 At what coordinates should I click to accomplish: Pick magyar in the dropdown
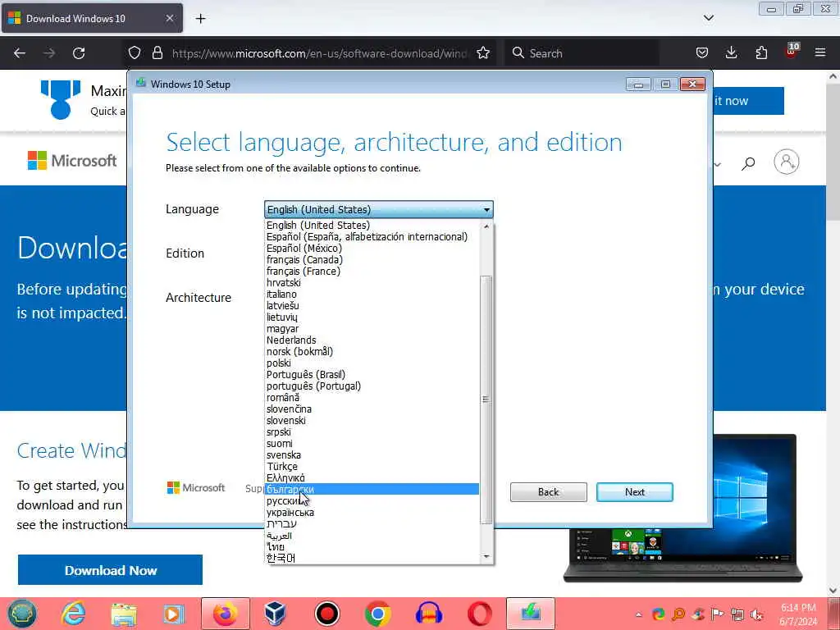pos(372,329)
